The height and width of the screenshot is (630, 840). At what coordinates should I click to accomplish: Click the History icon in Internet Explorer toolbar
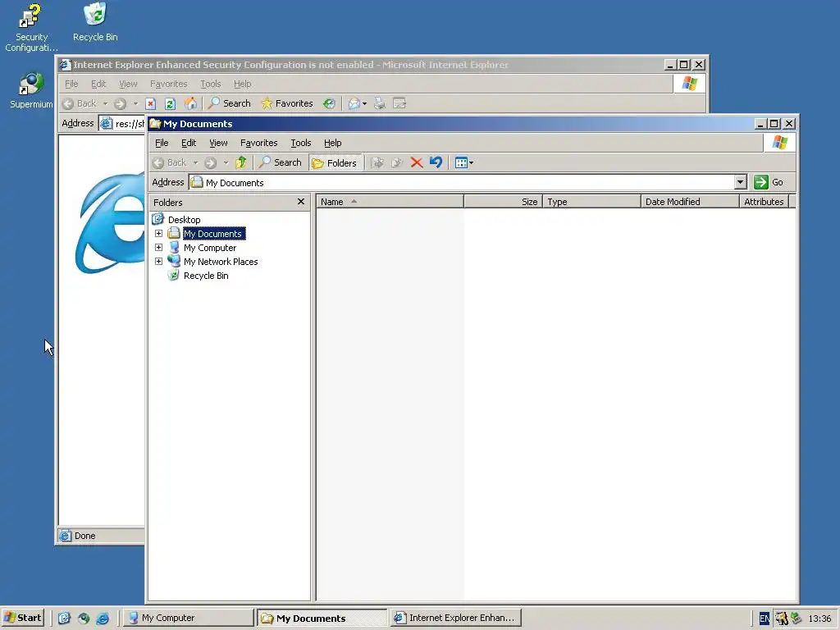(329, 103)
